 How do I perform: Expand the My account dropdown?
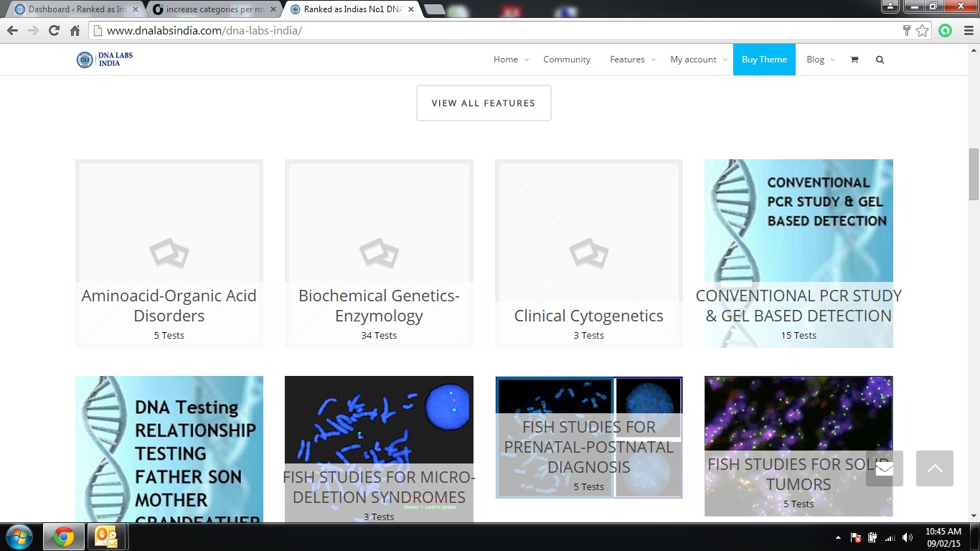coord(698,60)
